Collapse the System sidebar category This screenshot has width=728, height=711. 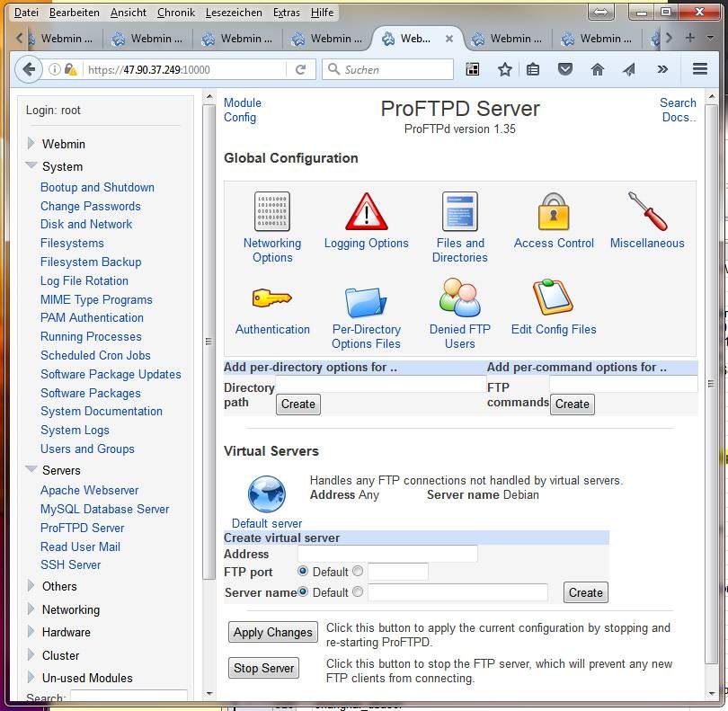coord(31,164)
